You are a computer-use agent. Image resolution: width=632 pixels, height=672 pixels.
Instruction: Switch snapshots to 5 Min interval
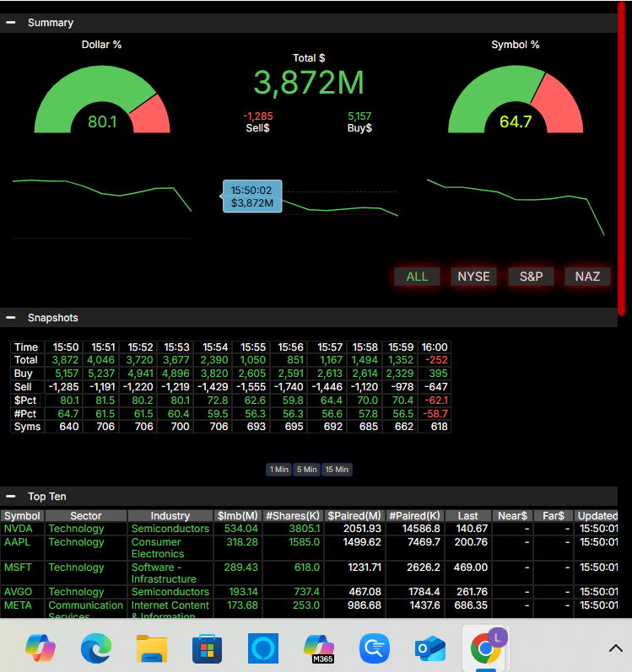(307, 470)
